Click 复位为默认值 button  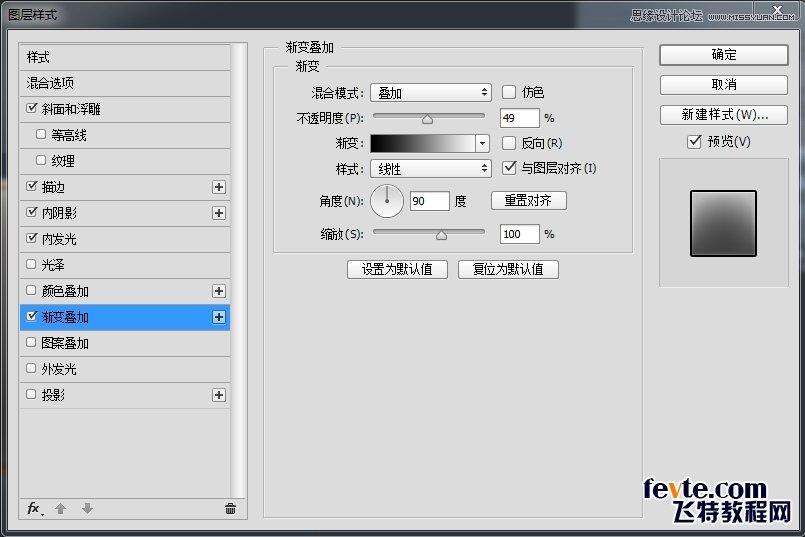[508, 270]
